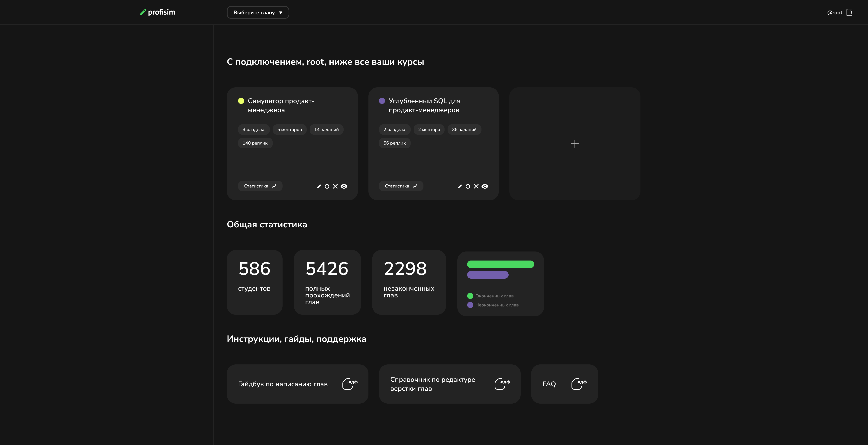Image resolution: width=868 pixels, height=445 pixels.
Task: Click the '3 раздела' tag
Action: 253,130
